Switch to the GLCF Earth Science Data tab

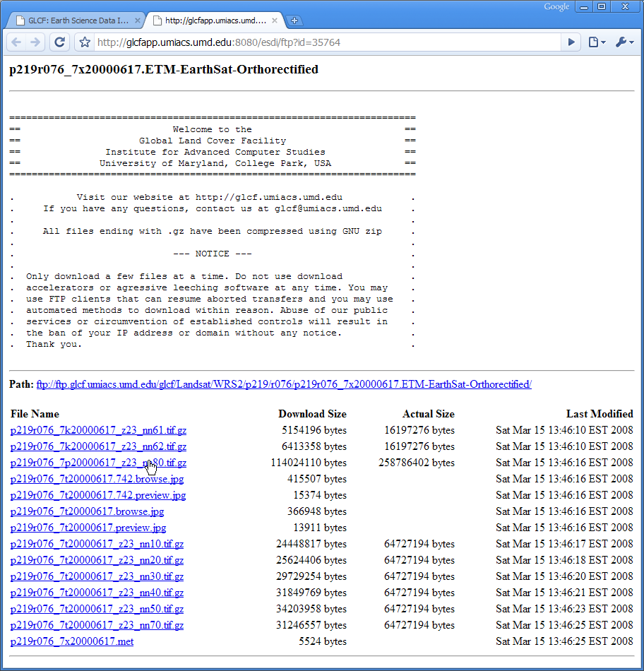click(74, 20)
